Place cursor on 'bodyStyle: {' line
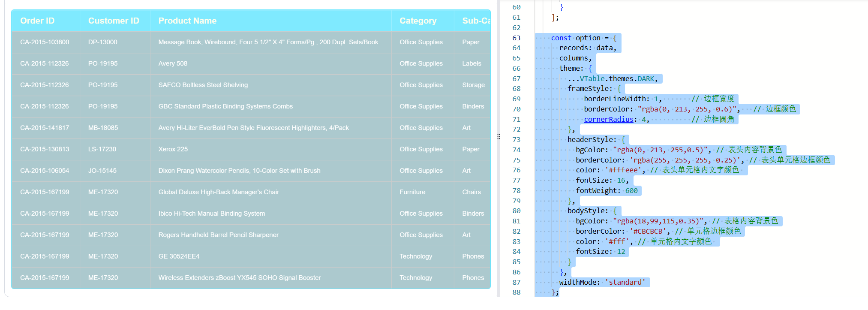 [x=592, y=211]
